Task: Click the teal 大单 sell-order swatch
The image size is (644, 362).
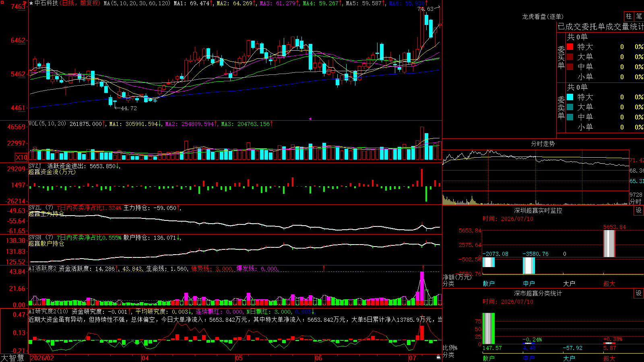Action: (570, 107)
